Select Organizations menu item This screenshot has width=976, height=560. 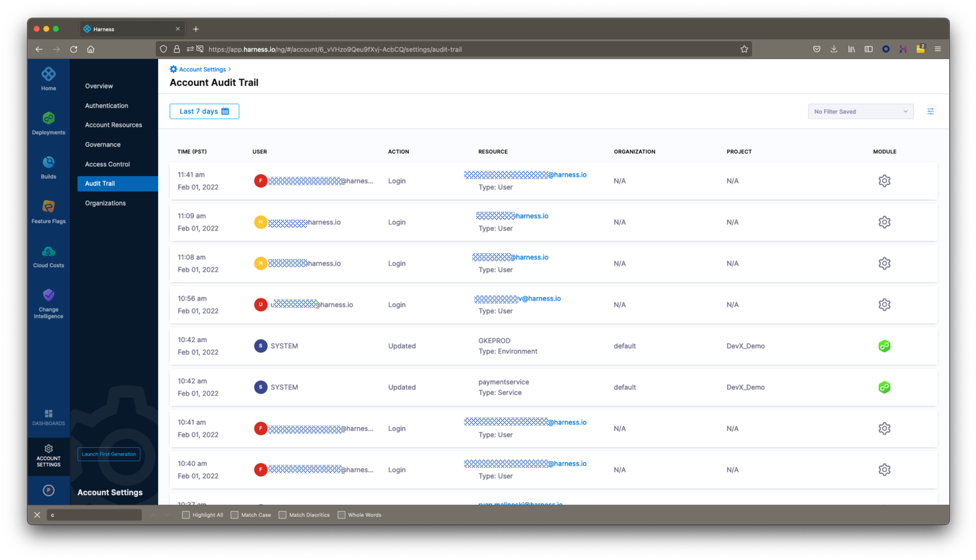[105, 203]
